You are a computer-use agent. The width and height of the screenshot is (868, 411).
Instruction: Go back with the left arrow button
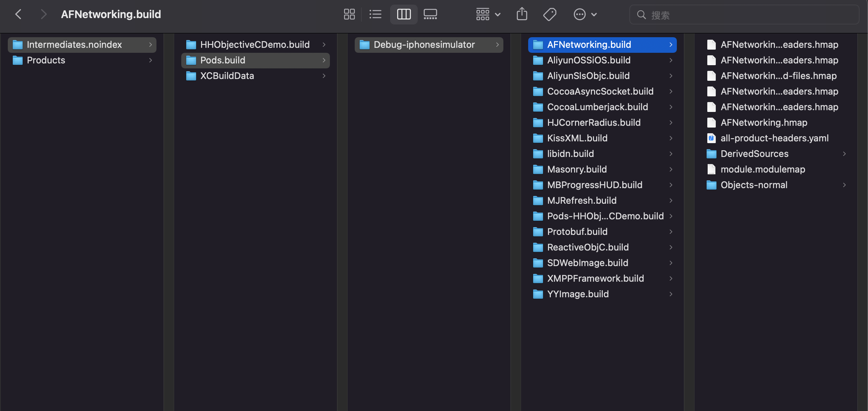coord(18,15)
